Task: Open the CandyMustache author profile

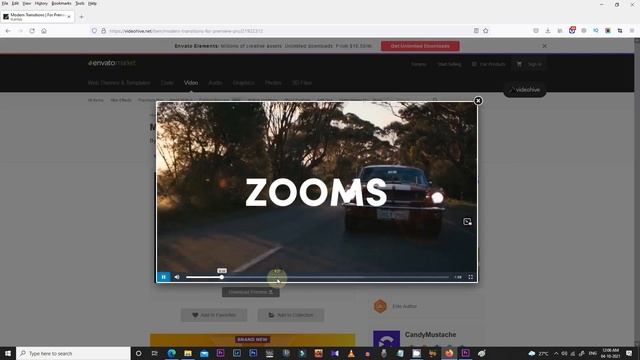Action: 430,335
